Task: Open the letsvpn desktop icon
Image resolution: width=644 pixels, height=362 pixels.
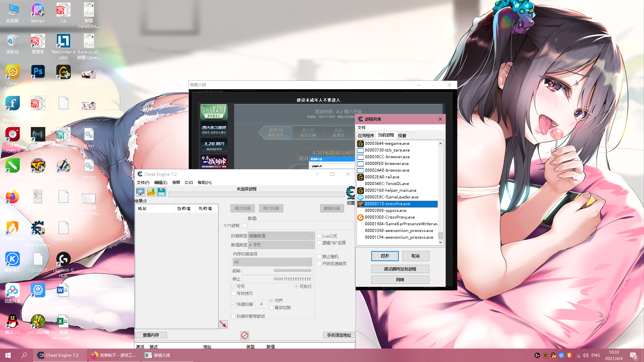Action: pyautogui.click(x=38, y=13)
